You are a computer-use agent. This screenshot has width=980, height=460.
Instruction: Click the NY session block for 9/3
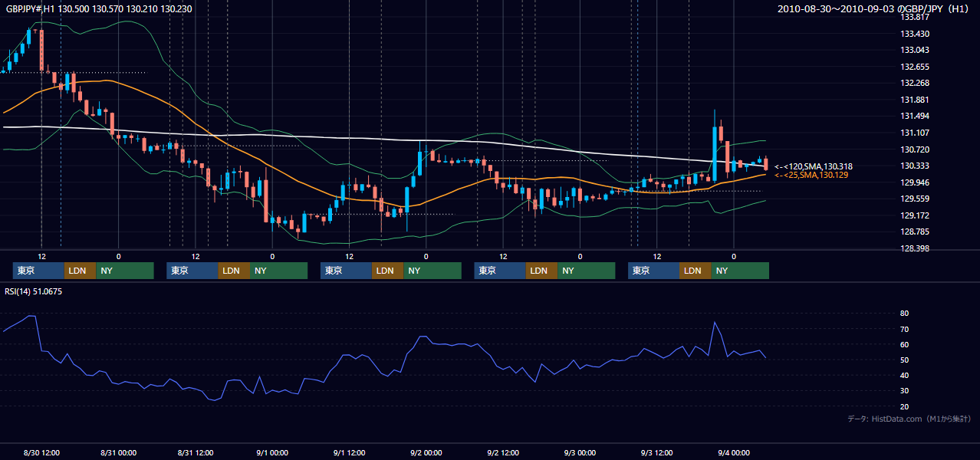(x=740, y=271)
